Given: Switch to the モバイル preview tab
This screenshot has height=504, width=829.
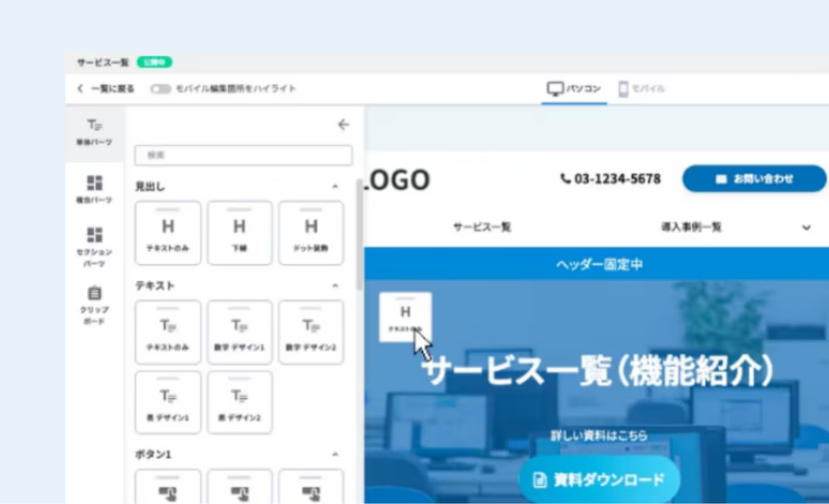Looking at the screenshot, I should [x=642, y=89].
